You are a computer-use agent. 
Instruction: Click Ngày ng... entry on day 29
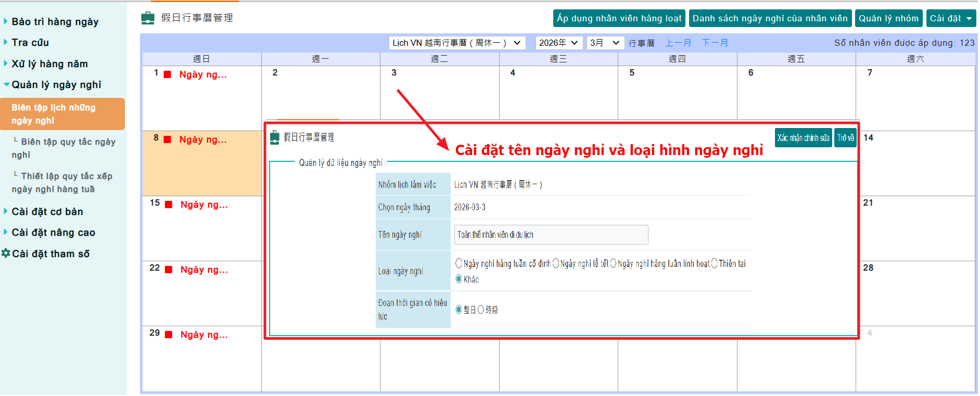pos(204,335)
